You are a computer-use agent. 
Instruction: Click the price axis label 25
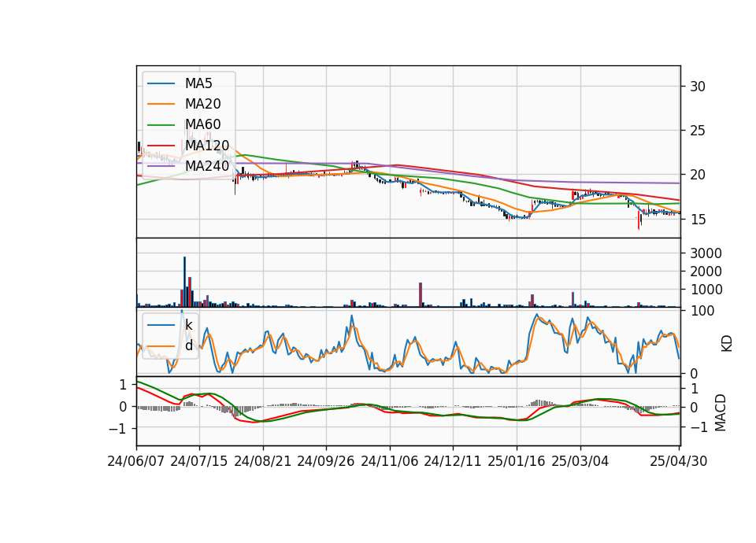[698, 131]
